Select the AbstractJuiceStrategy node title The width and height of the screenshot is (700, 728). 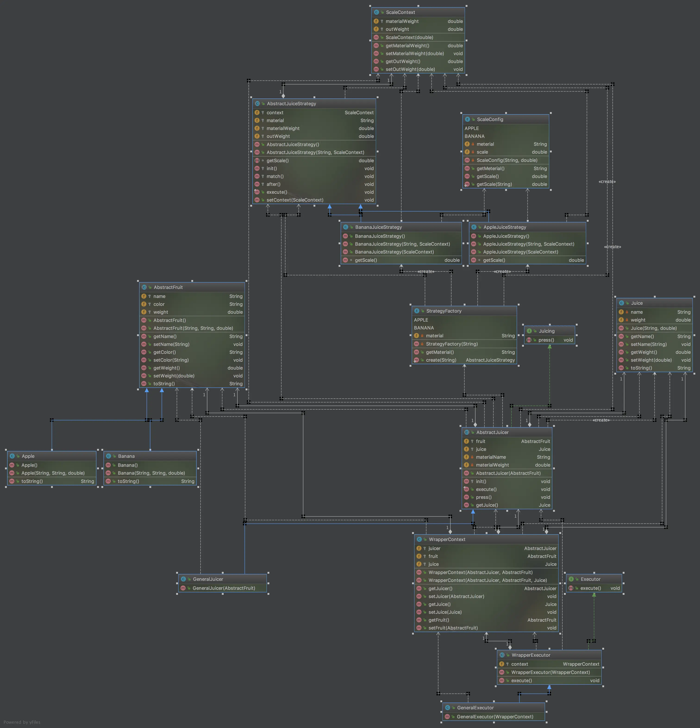tap(291, 104)
